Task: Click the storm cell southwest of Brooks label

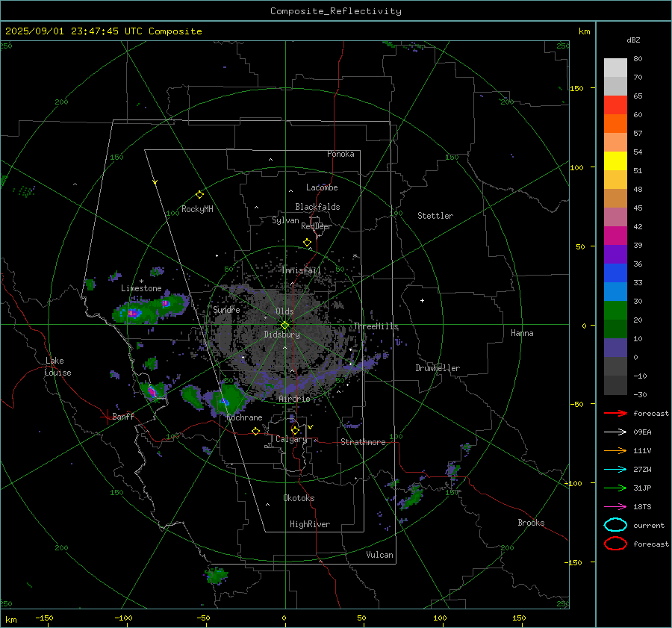Action: [x=412, y=497]
